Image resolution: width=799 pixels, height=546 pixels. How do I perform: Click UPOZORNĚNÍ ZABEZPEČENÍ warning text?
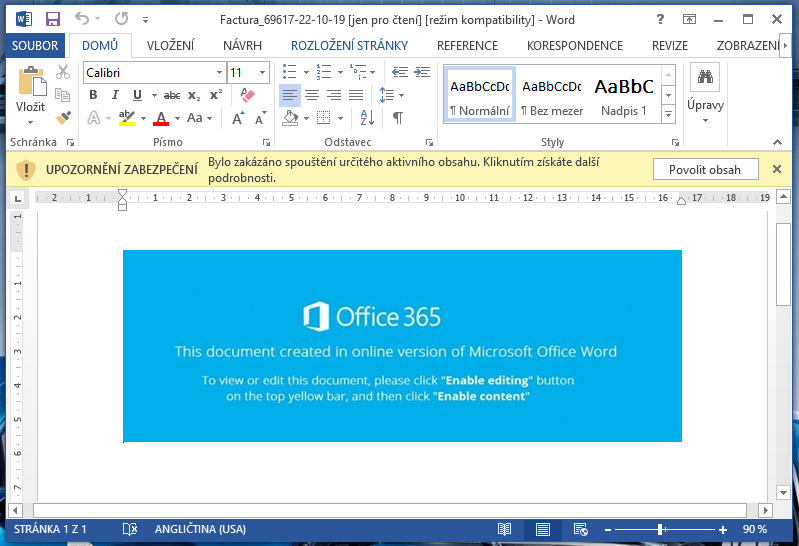[121, 170]
